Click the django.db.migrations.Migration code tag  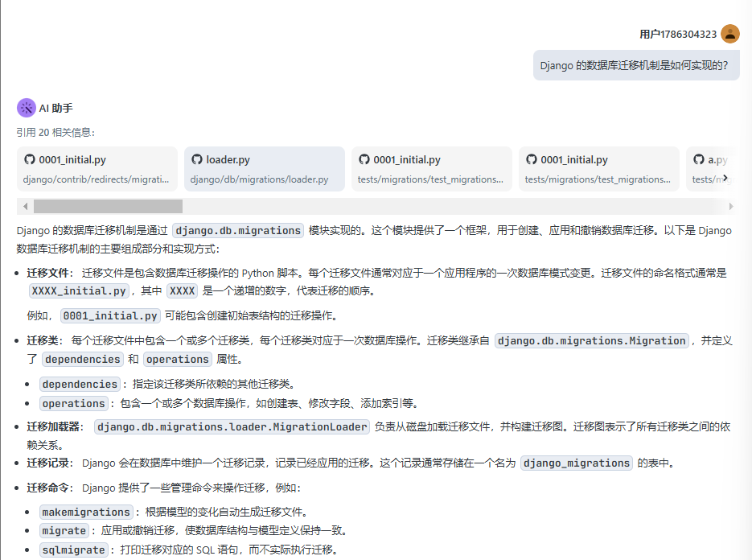(592, 340)
